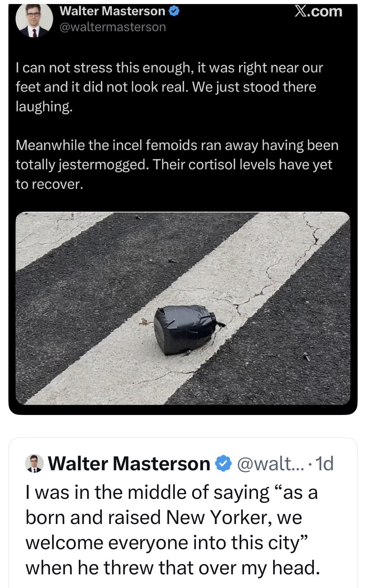Click the verified badge in the quoted tweet

[224, 463]
